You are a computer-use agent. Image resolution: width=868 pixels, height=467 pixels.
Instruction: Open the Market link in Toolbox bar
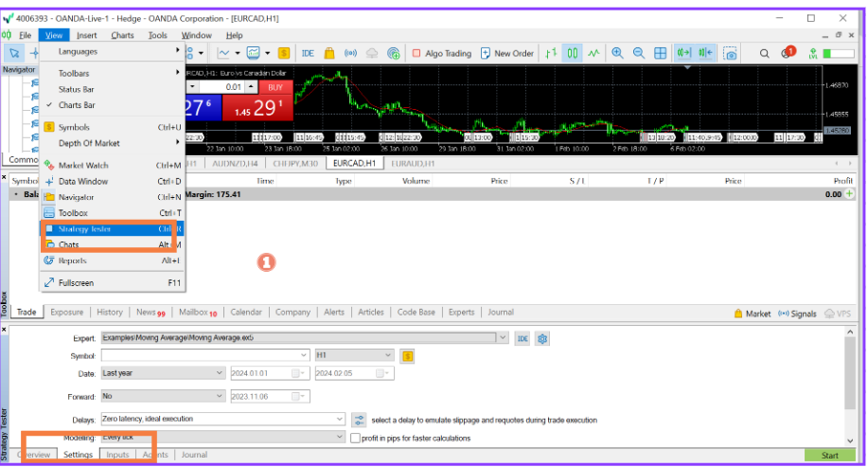pyautogui.click(x=753, y=314)
